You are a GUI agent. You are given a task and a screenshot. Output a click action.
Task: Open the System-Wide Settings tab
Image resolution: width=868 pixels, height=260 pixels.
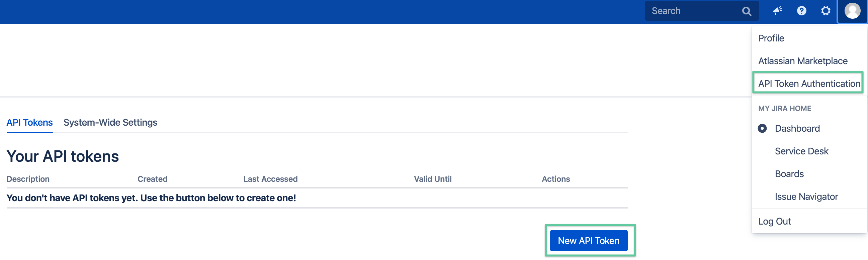(110, 122)
